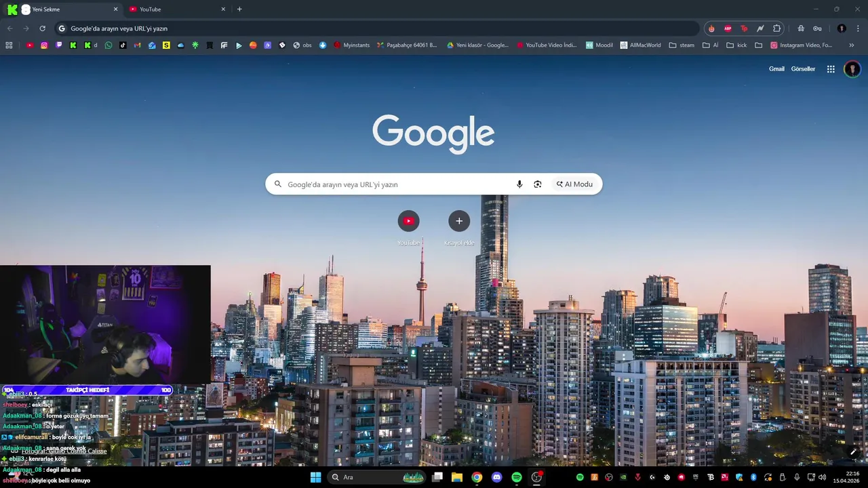Open the kick bookmarks folder

pos(736,45)
